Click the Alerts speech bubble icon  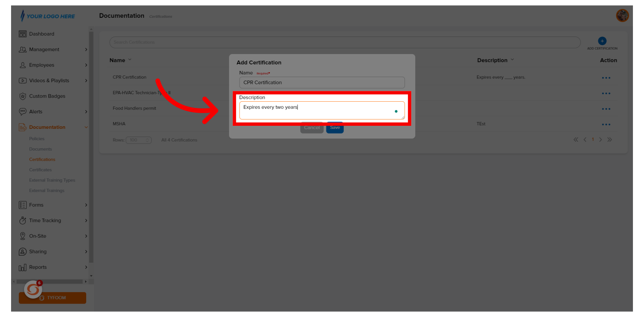pyautogui.click(x=22, y=112)
